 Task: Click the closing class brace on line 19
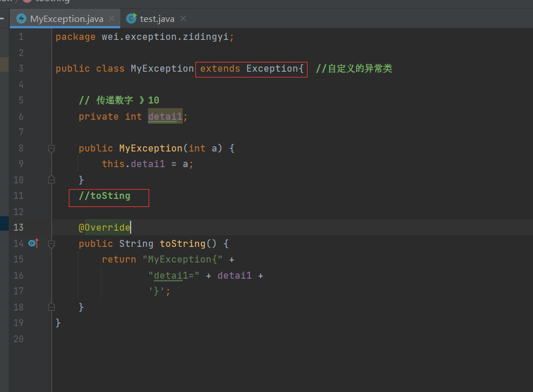pos(58,323)
